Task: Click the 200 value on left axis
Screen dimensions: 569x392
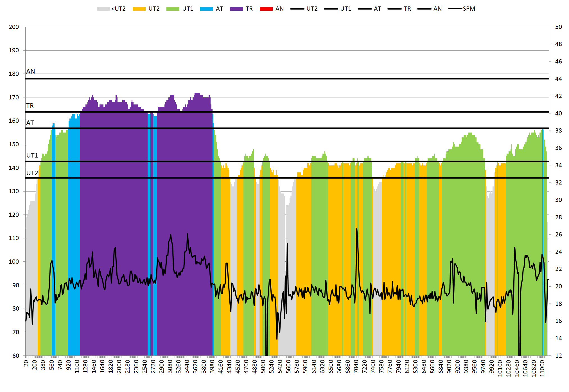Action: pyautogui.click(x=14, y=27)
